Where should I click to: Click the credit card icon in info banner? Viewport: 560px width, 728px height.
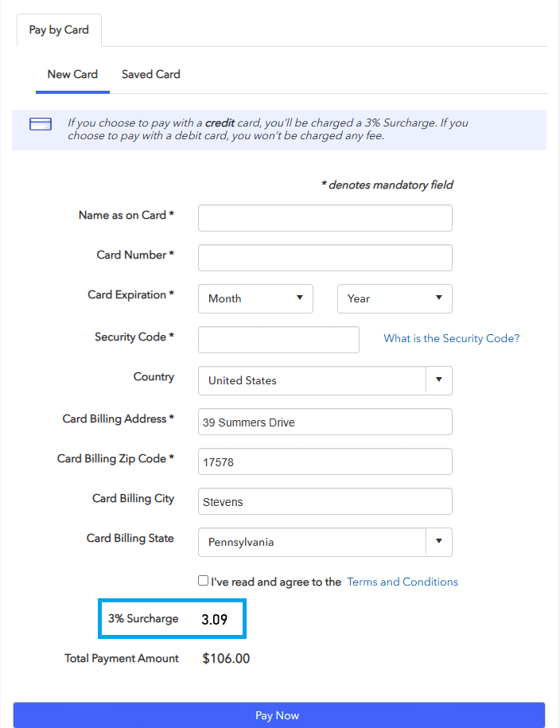(41, 123)
